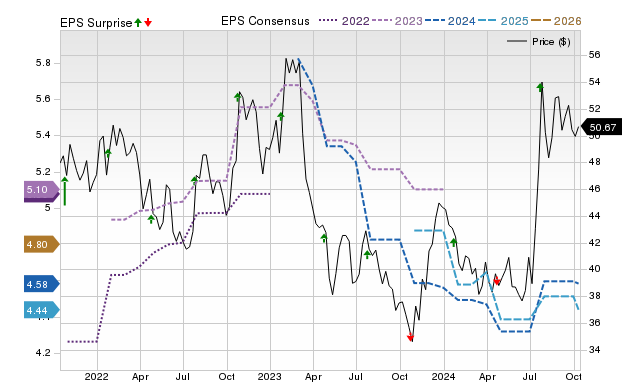
Task: Click the 5.8 label on the EPS axis
Action: click(x=43, y=63)
